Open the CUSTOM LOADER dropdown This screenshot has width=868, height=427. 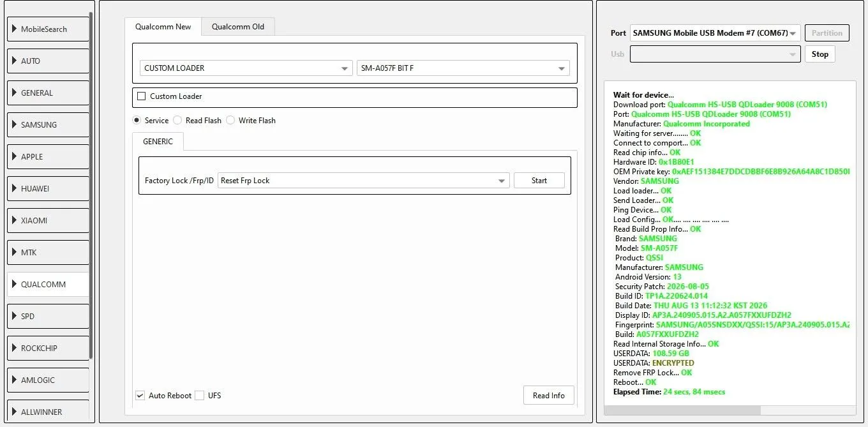point(246,68)
